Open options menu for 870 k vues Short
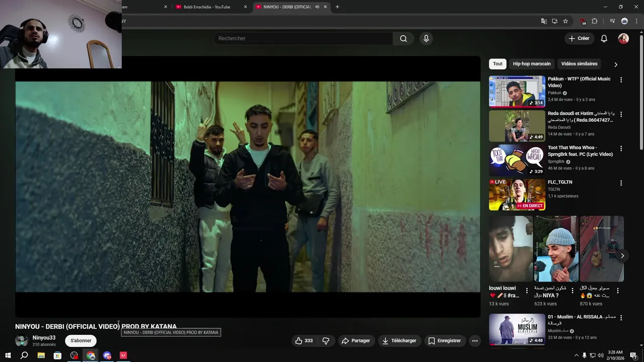Viewport: 644px width, 362px height. 618,291
